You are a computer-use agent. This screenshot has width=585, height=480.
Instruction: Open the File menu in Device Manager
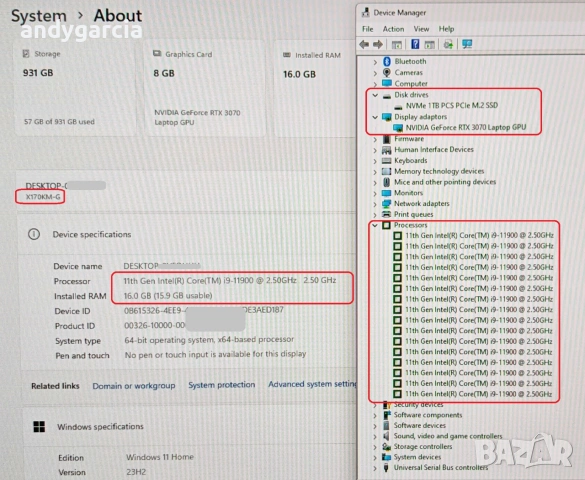click(367, 29)
